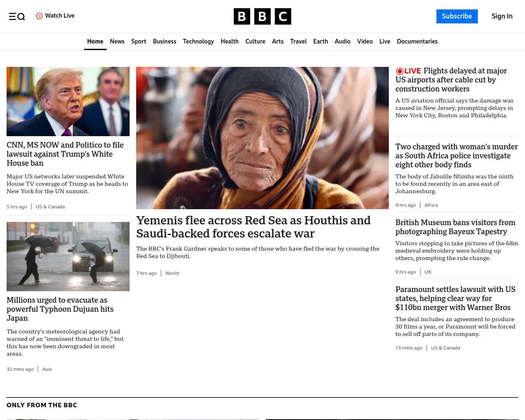Click the Watch Live red dot icon

coord(39,16)
